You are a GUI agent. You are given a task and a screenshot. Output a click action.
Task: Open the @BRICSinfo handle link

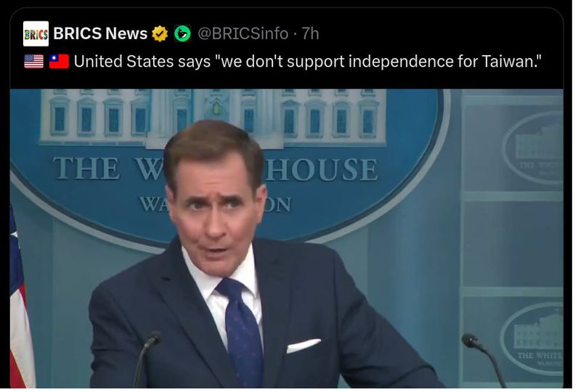243,34
